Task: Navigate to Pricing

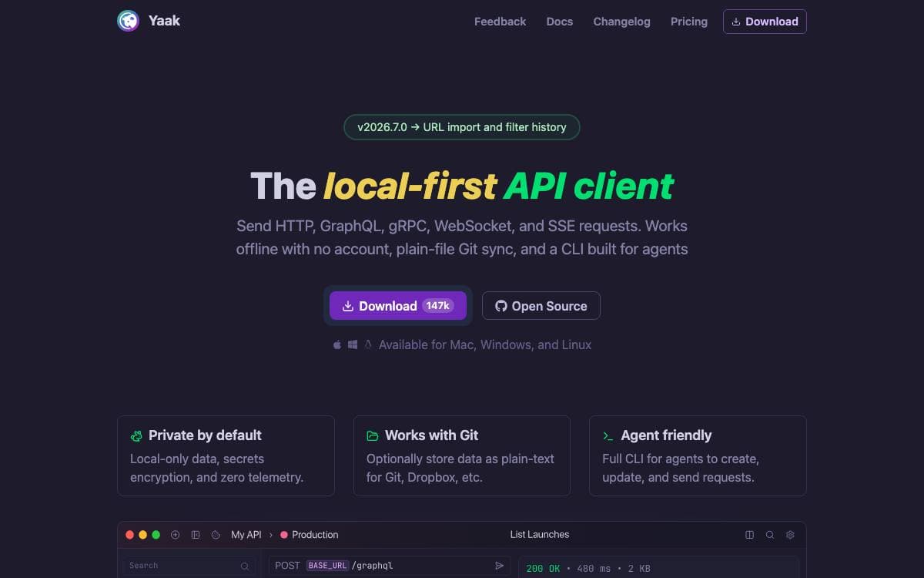Action: pos(689,22)
